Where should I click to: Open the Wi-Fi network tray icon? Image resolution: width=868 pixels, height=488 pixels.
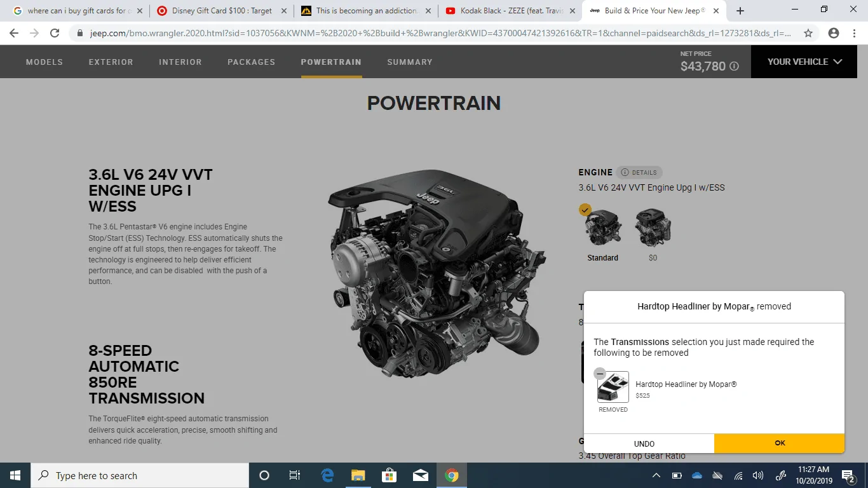click(738, 475)
